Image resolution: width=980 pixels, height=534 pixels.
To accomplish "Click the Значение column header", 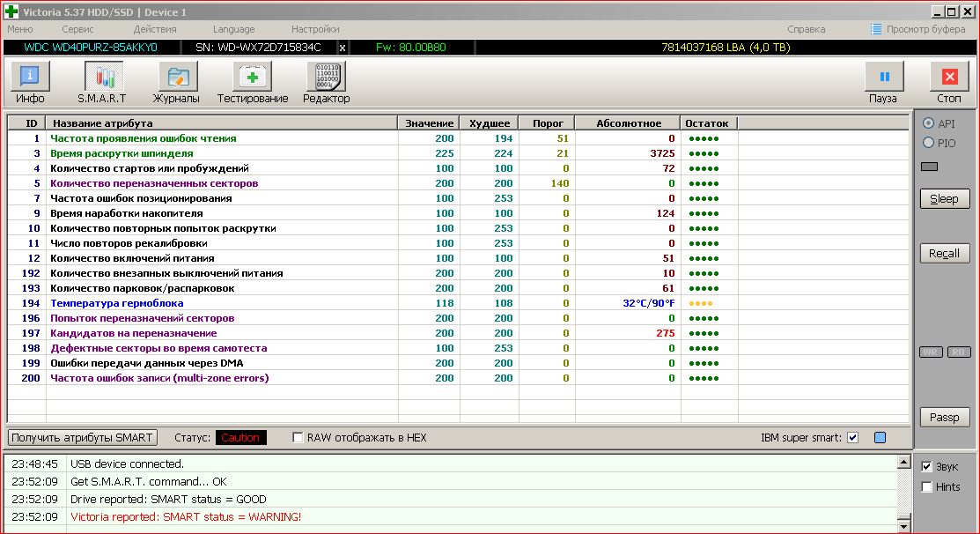I will click(429, 123).
